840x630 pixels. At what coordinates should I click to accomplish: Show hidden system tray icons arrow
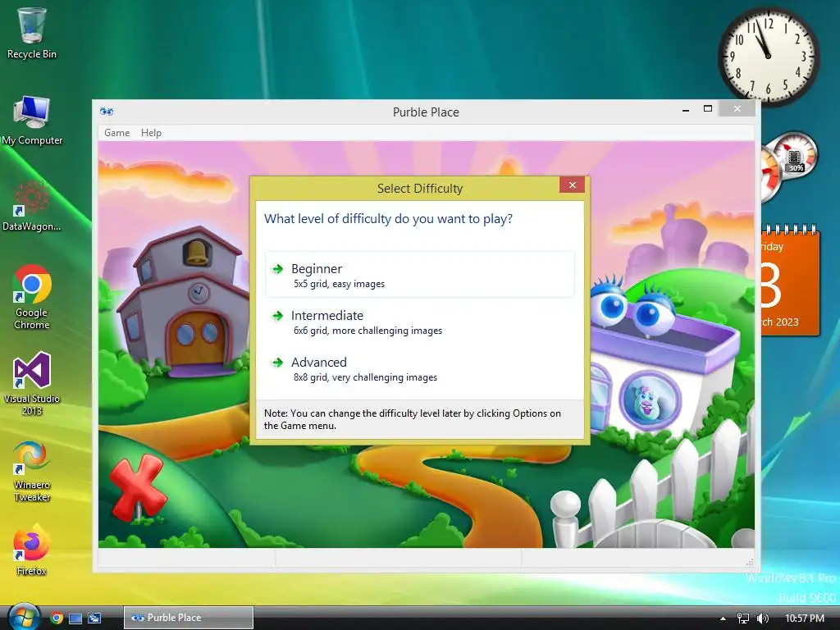click(723, 619)
